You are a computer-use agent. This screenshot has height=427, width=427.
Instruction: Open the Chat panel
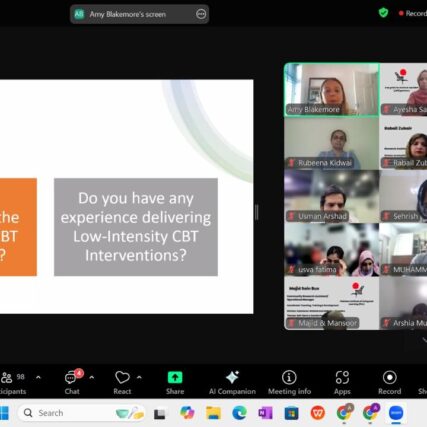72,383
